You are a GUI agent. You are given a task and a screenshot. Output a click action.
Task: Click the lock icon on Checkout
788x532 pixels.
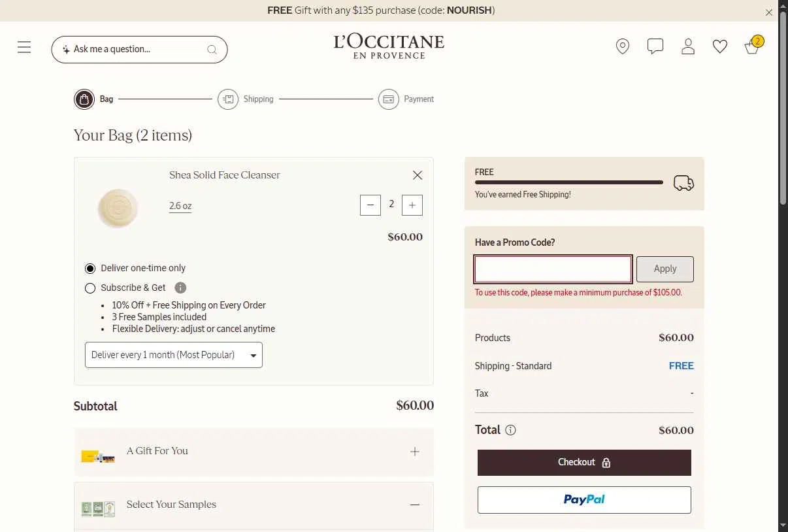pyautogui.click(x=606, y=463)
